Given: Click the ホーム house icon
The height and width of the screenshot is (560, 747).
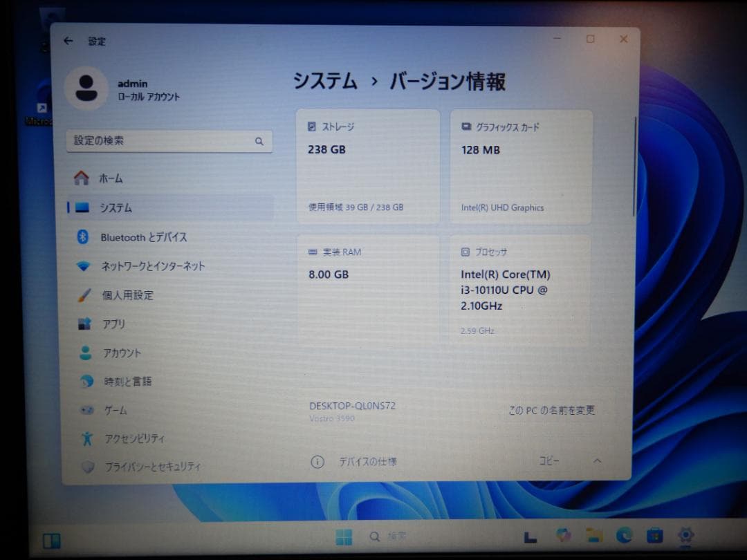Looking at the screenshot, I should tap(82, 178).
